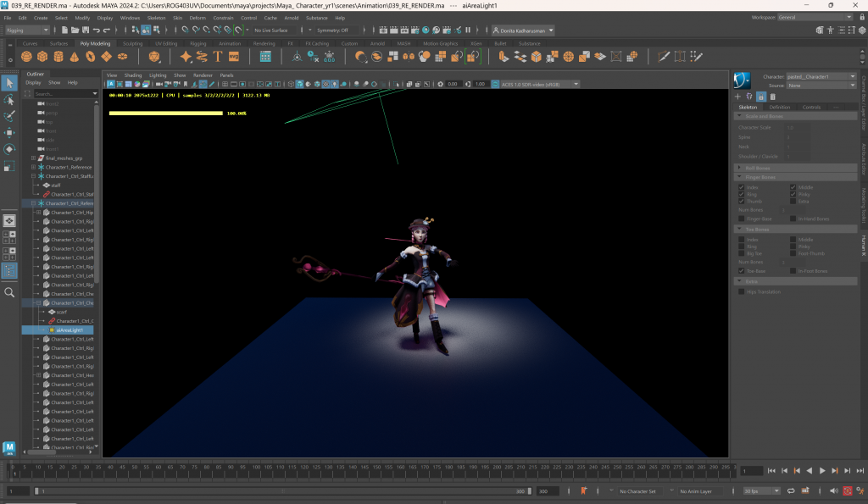Click the time slider at frame 150
This screenshot has height=504, width=868.
pos(377,471)
